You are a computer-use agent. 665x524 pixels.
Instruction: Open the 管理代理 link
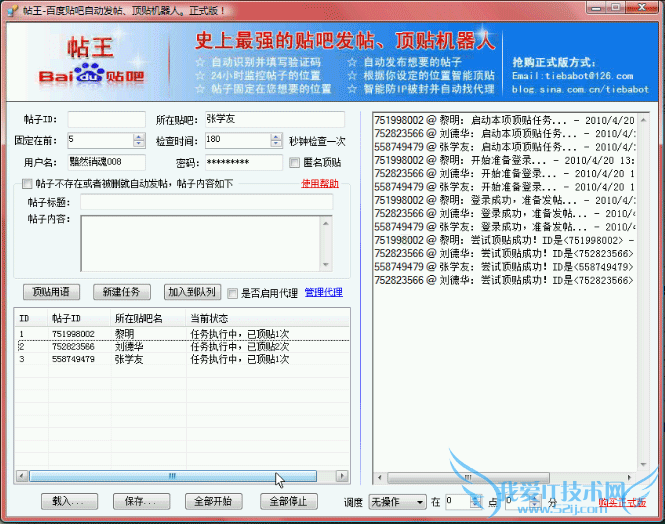click(x=324, y=292)
